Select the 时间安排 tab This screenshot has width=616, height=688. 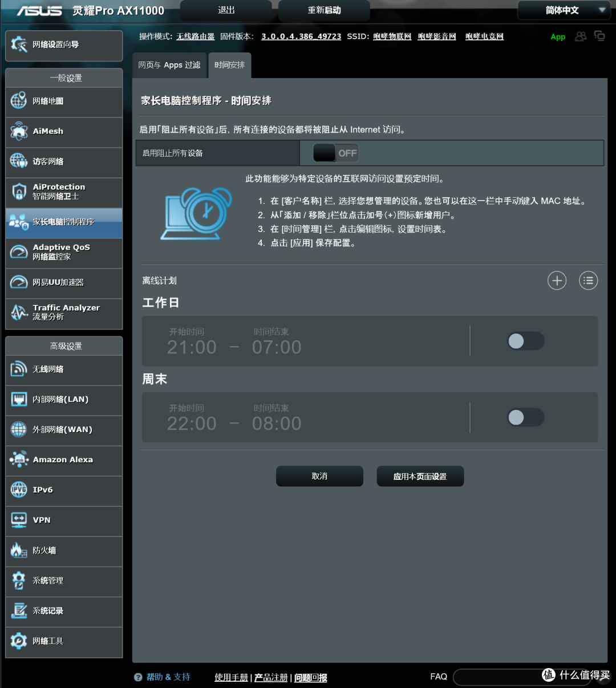point(230,65)
